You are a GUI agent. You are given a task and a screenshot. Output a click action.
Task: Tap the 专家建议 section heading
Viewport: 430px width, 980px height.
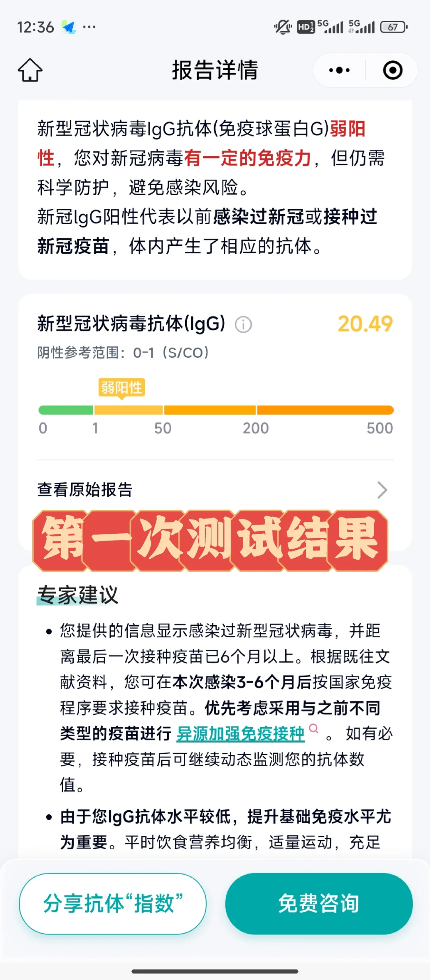tap(78, 595)
